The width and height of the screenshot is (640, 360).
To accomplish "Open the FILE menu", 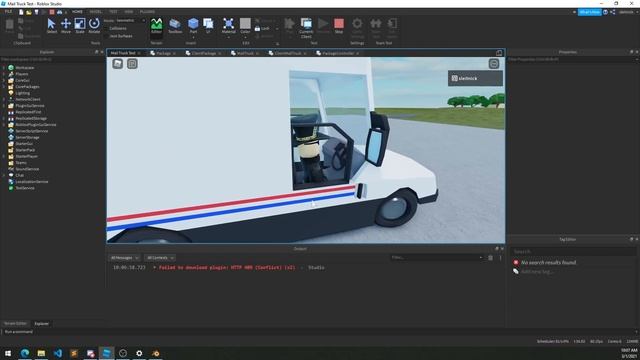I will pos(8,12).
